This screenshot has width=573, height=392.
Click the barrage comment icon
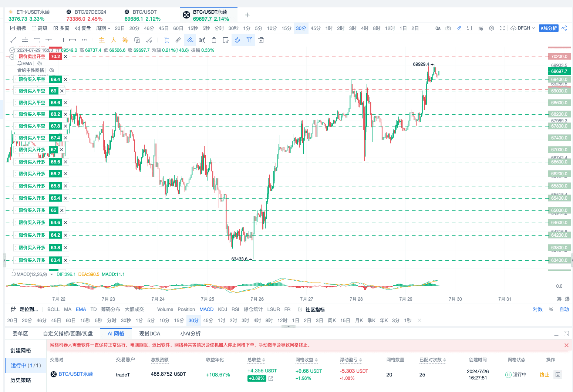coord(481,28)
